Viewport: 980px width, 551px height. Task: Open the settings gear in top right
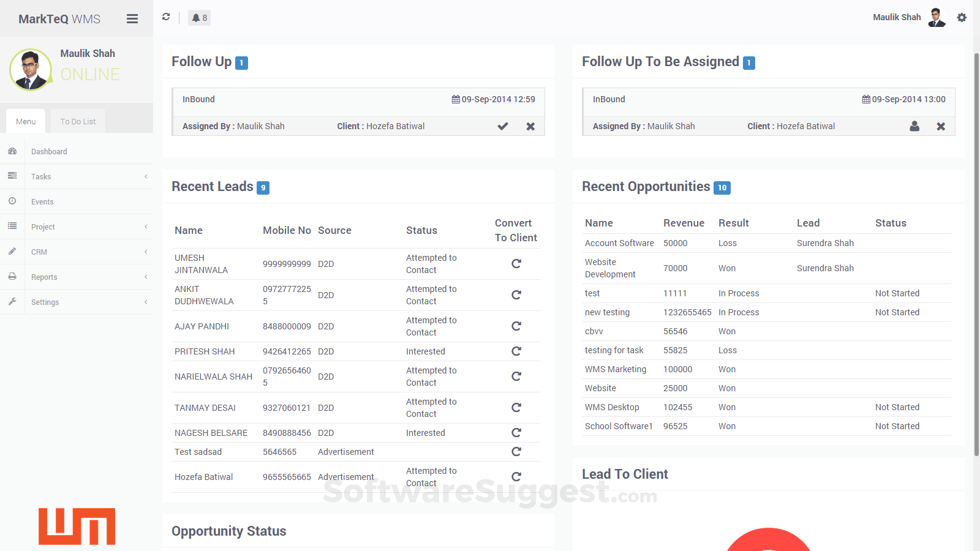962,18
